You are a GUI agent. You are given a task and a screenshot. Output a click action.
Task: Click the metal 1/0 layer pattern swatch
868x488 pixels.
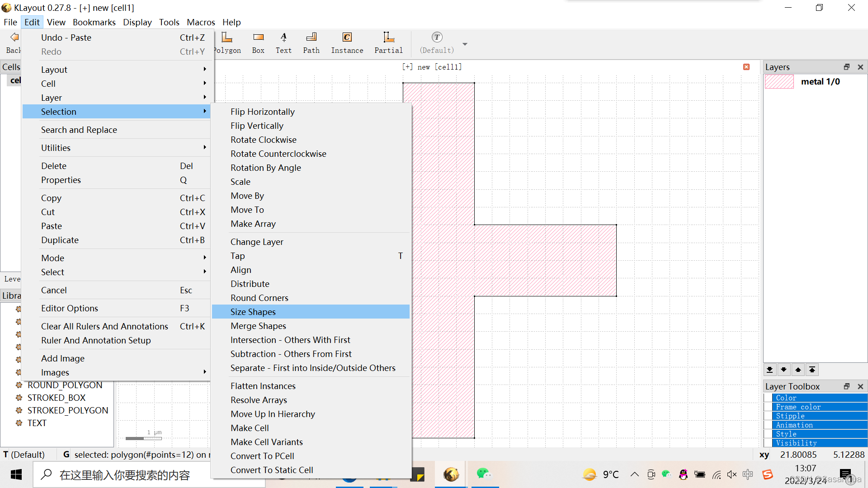(779, 82)
